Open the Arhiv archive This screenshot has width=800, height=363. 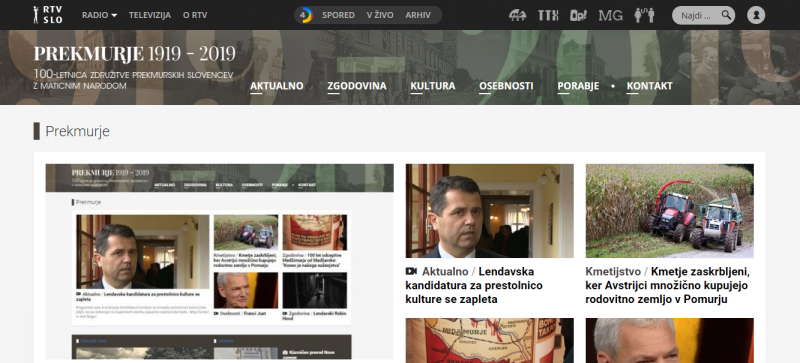click(x=418, y=15)
